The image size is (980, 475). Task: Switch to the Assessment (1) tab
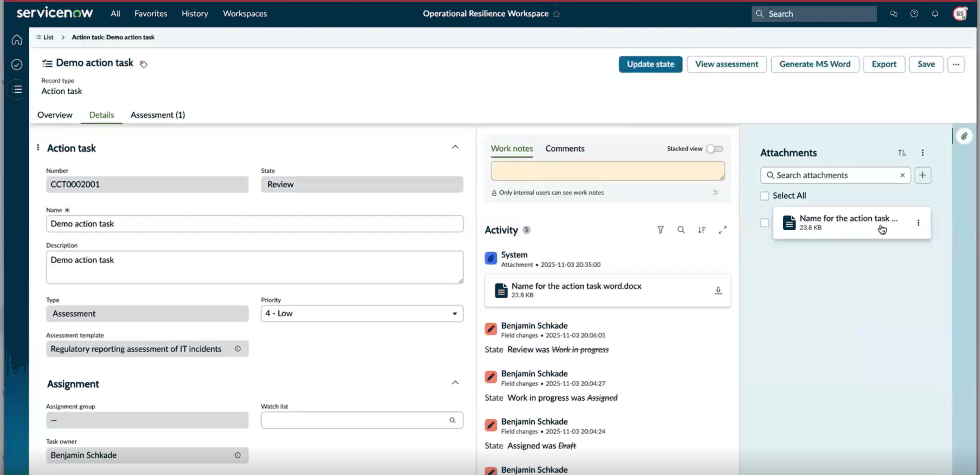coord(157,115)
